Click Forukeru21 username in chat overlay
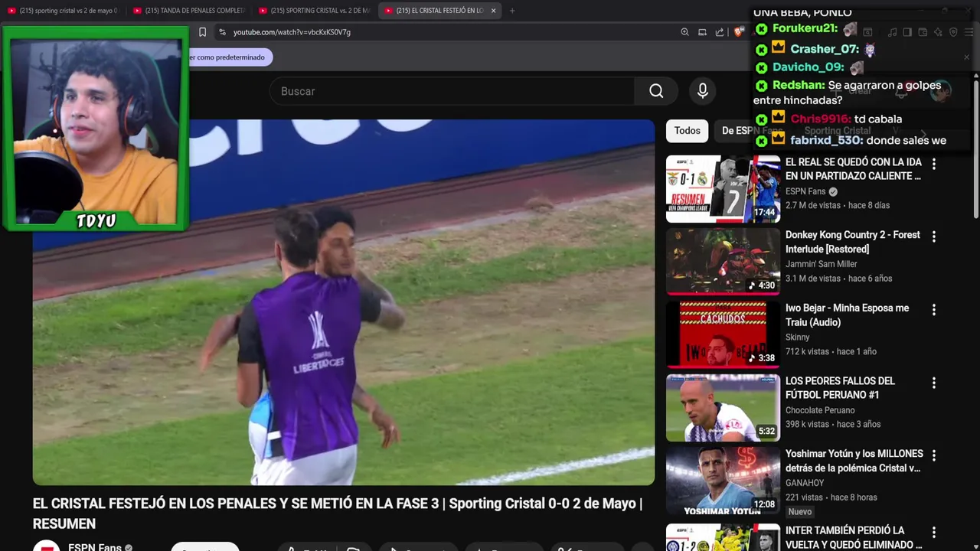This screenshot has height=551, width=980. [x=805, y=29]
